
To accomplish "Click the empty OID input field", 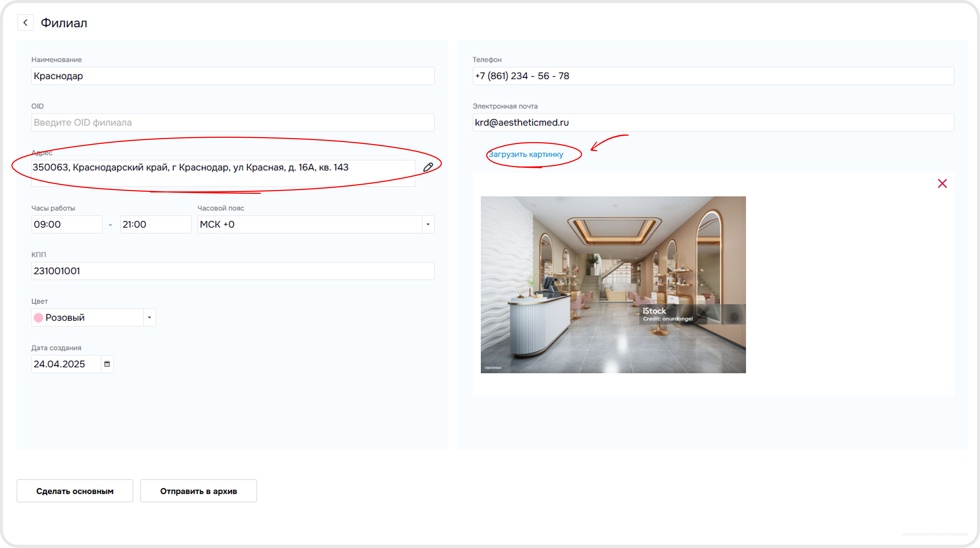I will point(233,122).
